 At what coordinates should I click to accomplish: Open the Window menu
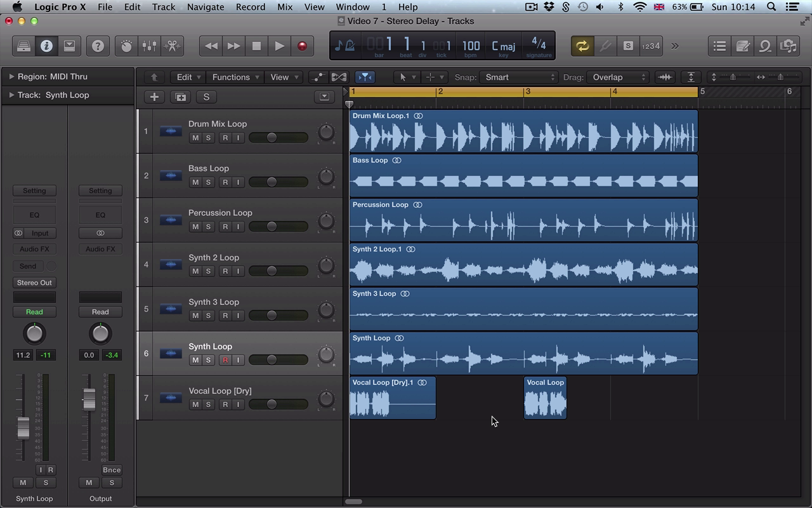(353, 7)
